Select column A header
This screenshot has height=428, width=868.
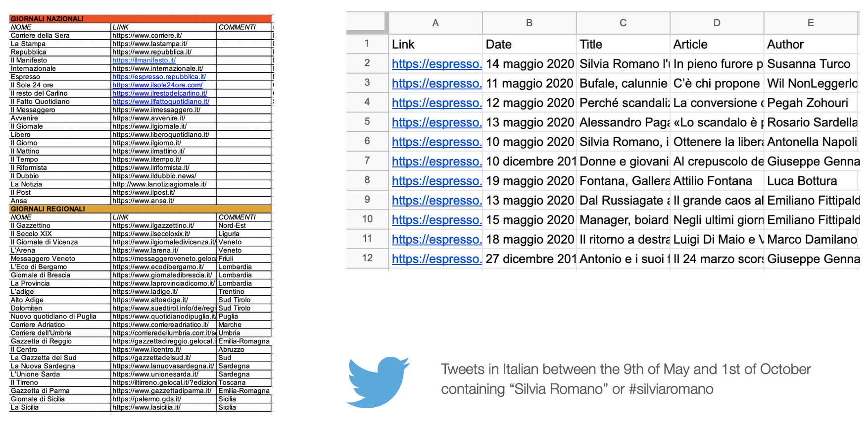coord(435,23)
